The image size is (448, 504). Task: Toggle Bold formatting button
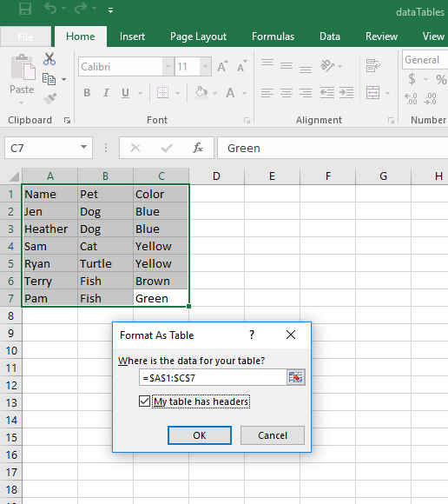pos(87,93)
